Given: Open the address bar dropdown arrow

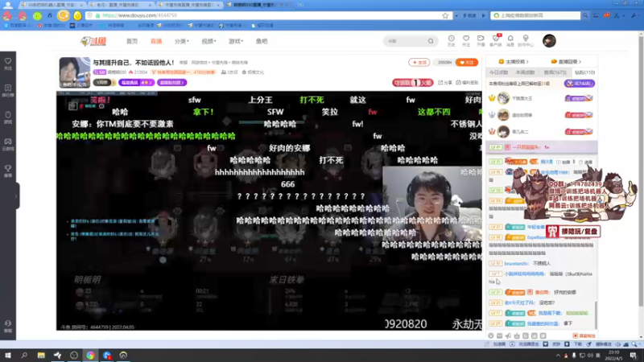Looking at the screenshot, I should click(x=456, y=15).
